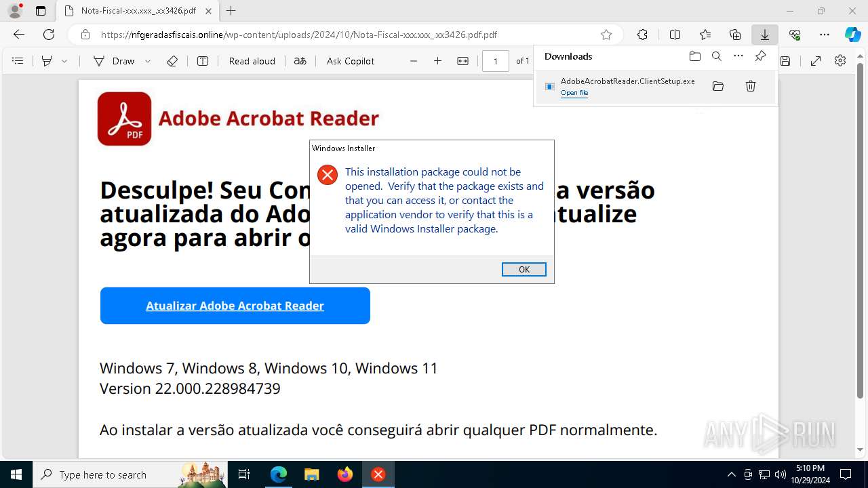Select the Erase tool
Image resolution: width=868 pixels, height=488 pixels.
pos(172,61)
